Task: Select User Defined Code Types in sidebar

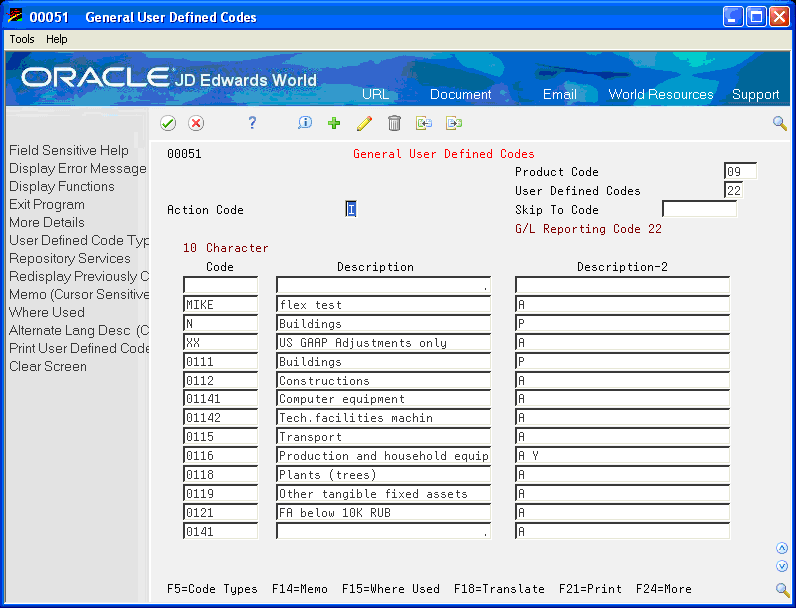Action: [x=79, y=240]
